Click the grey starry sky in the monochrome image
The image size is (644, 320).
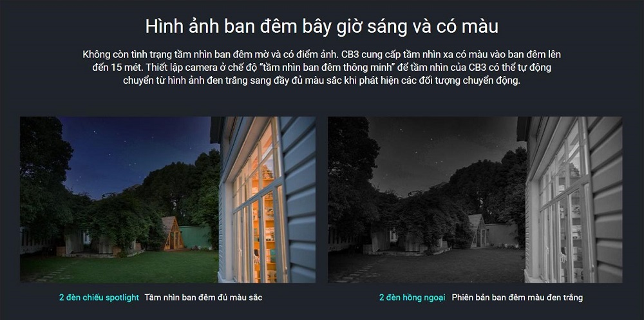(x=444, y=152)
